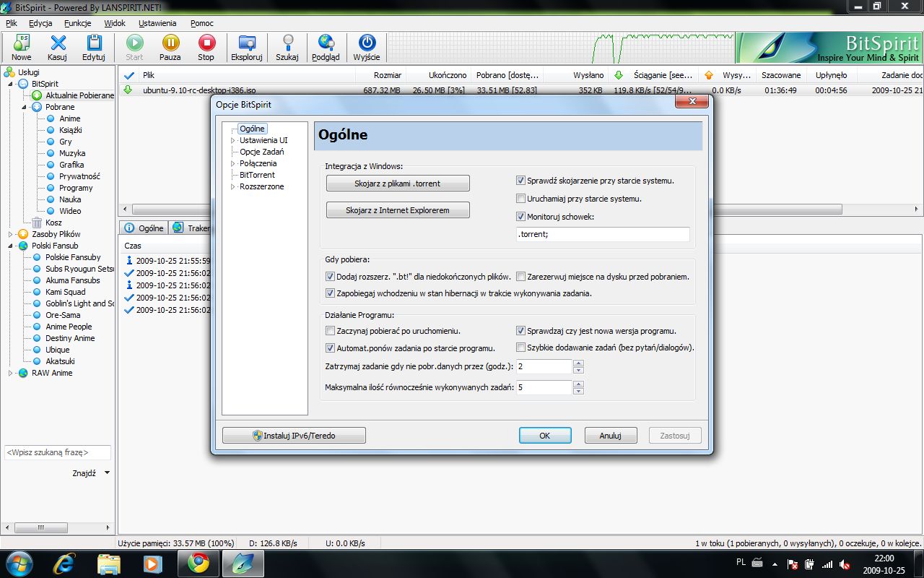Click the volume tray icon
The image size is (924, 578).
click(x=845, y=564)
